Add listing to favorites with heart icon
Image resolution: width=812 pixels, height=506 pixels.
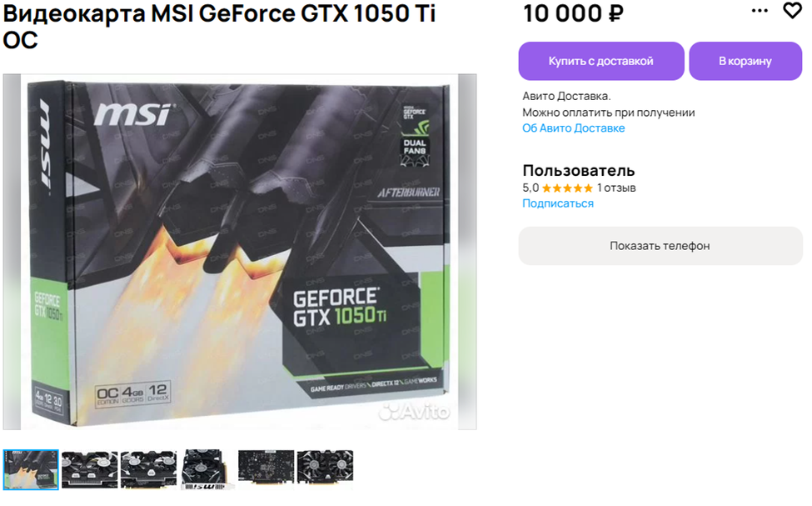[792, 10]
